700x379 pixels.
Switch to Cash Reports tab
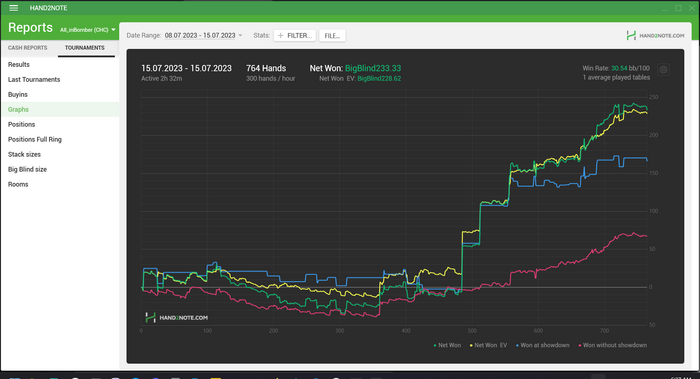[x=27, y=48]
